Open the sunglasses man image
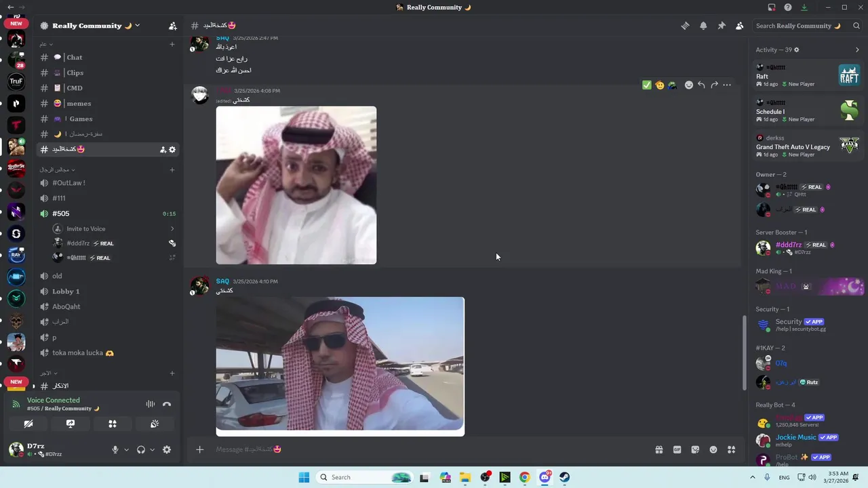The image size is (868, 488). pos(340,366)
